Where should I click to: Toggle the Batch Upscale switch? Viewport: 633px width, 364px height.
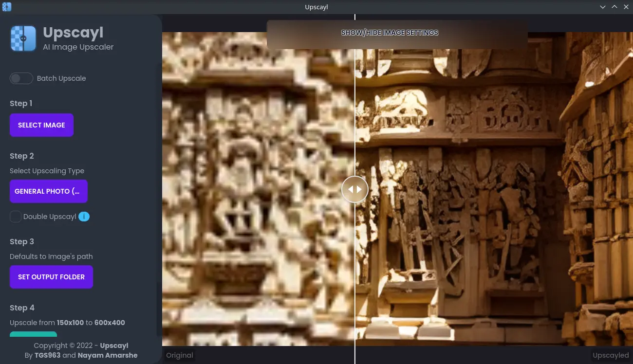21,78
